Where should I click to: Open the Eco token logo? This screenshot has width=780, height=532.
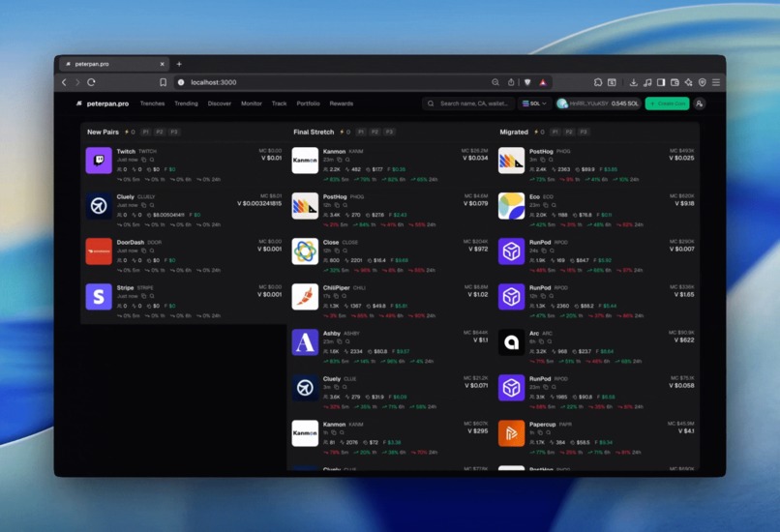511,206
